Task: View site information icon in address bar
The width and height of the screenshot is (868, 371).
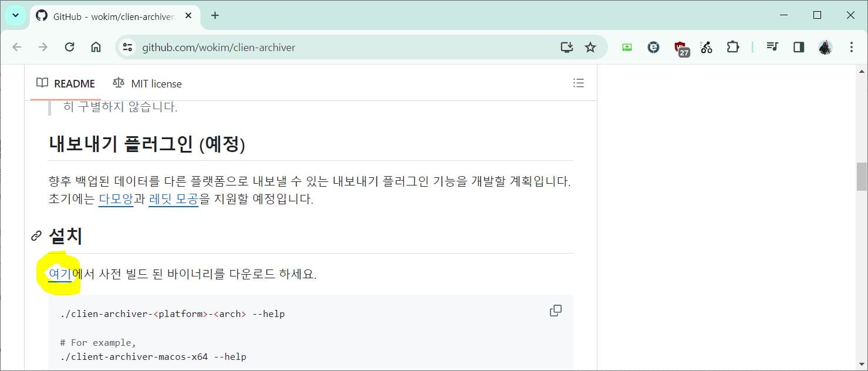Action: (128, 48)
